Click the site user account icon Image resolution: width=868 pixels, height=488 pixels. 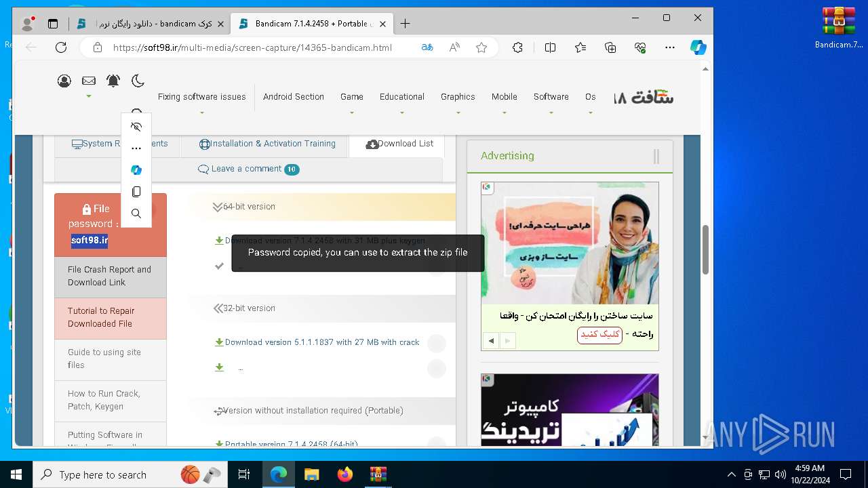pyautogui.click(x=64, y=81)
